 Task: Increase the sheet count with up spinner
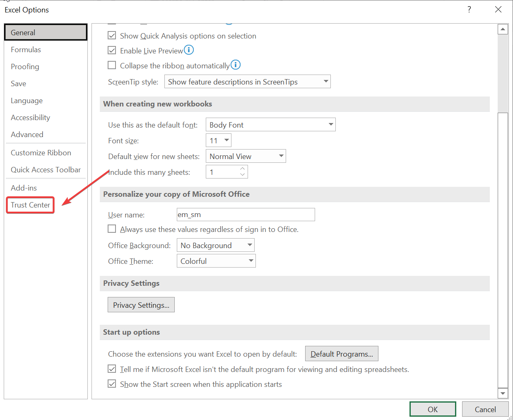(x=243, y=169)
